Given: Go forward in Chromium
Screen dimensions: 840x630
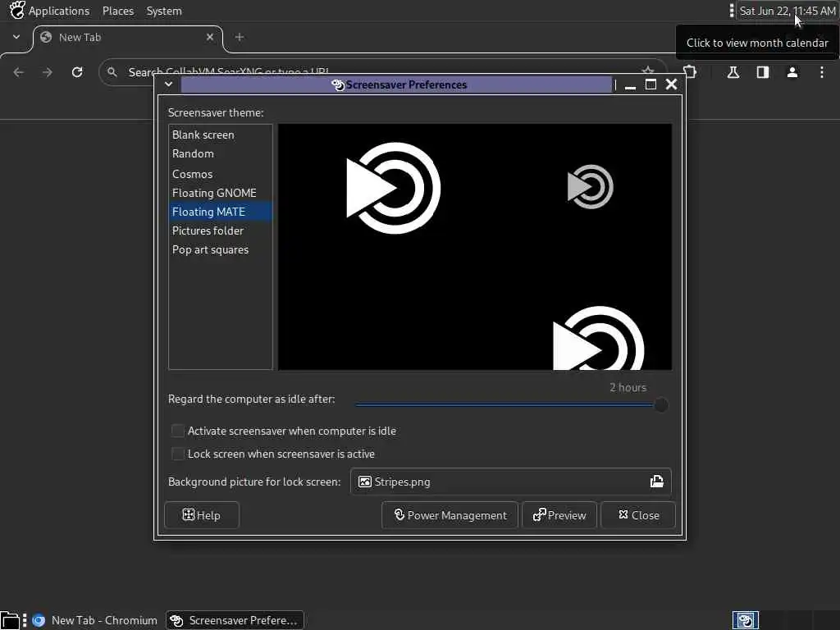Looking at the screenshot, I should pyautogui.click(x=48, y=72).
